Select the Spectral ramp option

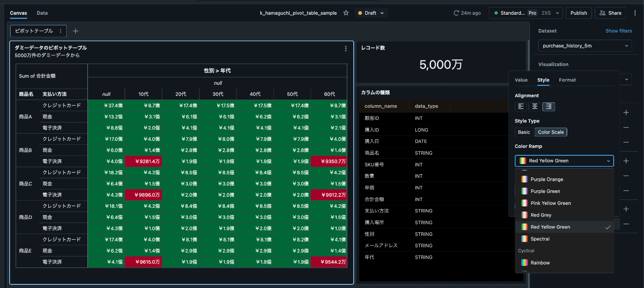(565, 239)
